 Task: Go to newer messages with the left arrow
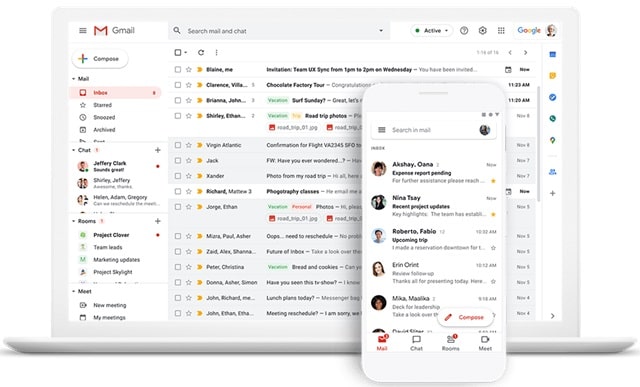[510, 52]
